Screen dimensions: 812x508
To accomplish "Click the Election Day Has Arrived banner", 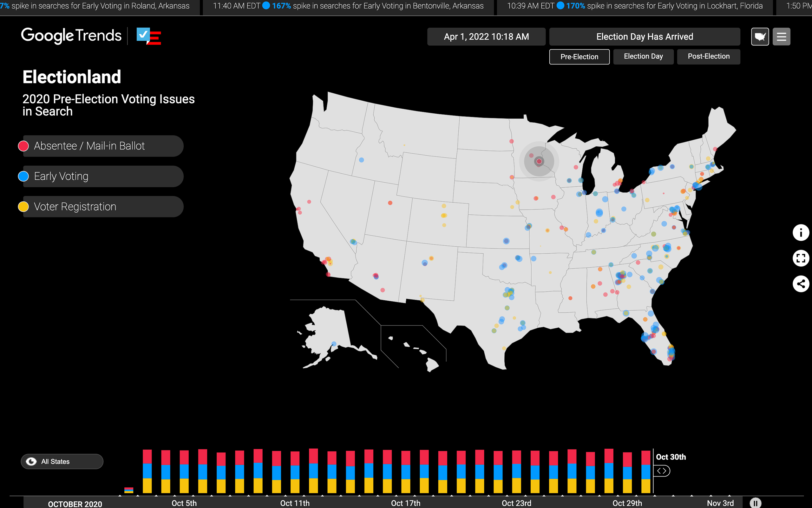I will (645, 36).
